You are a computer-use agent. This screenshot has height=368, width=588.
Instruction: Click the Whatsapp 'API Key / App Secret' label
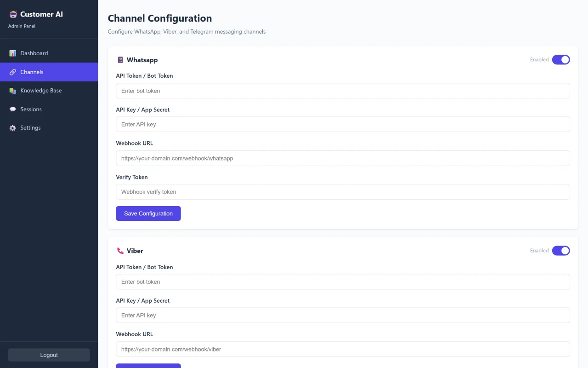[x=143, y=109]
